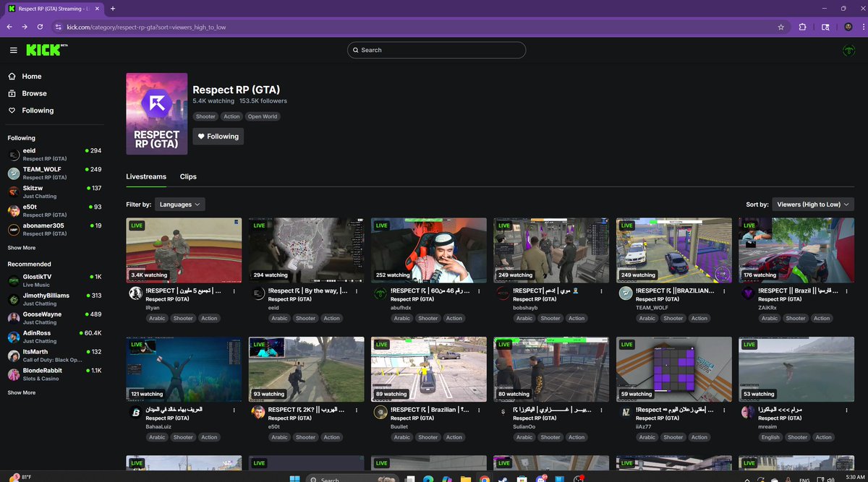This screenshot has width=868, height=482.
Task: Open BlondeRabbit's avatar in Recommended
Action: click(x=14, y=374)
